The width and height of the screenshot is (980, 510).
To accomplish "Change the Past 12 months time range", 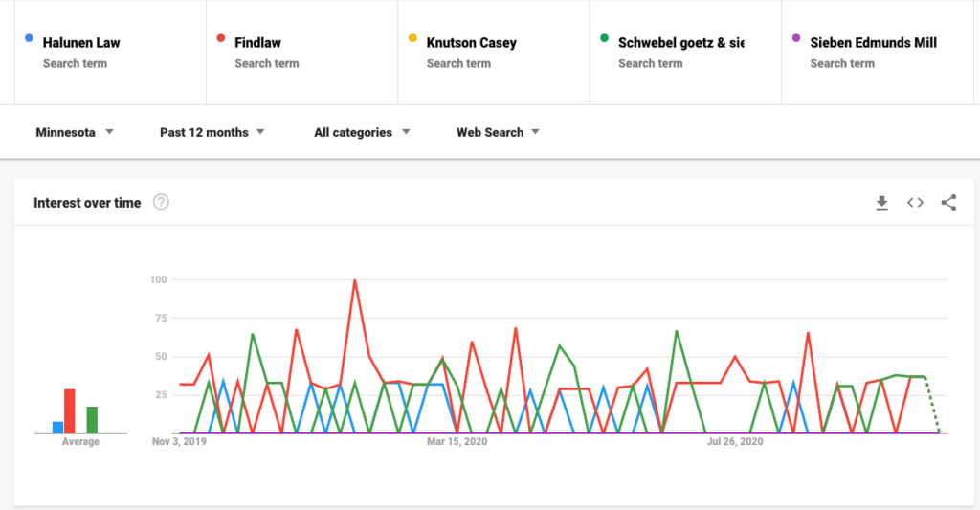I will pos(212,132).
